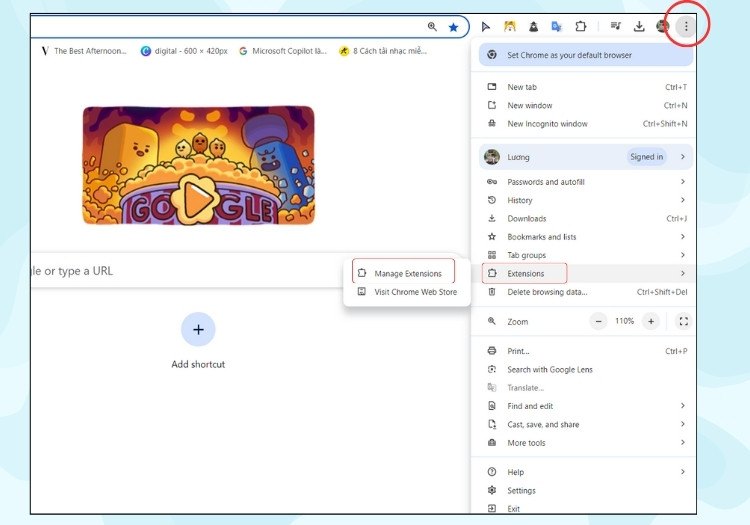Select New Incognito window

click(x=585, y=124)
